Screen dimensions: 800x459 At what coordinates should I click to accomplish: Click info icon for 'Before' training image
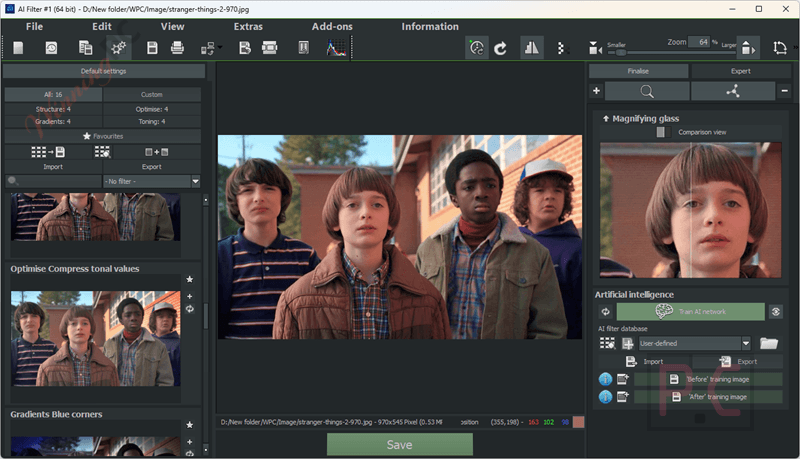coord(605,379)
